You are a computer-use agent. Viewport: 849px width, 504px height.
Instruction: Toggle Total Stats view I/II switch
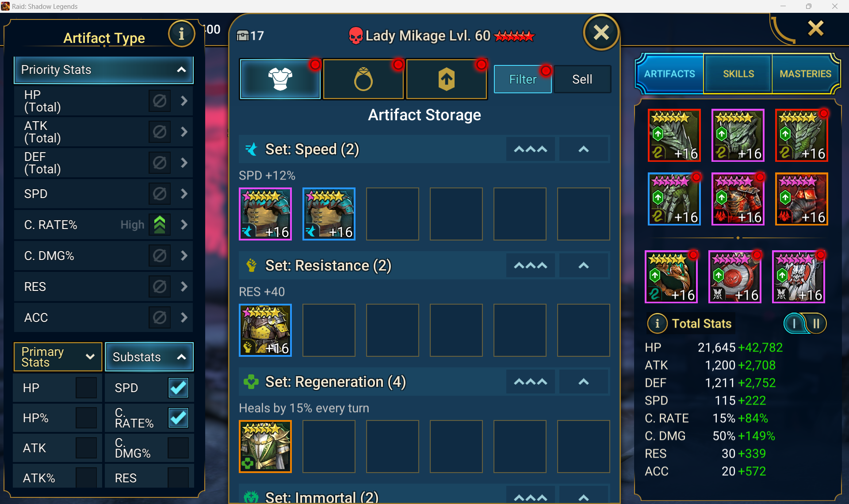tap(805, 324)
